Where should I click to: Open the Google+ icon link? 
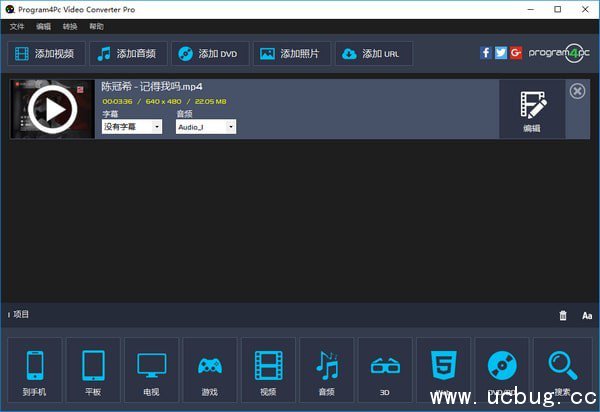click(x=515, y=53)
